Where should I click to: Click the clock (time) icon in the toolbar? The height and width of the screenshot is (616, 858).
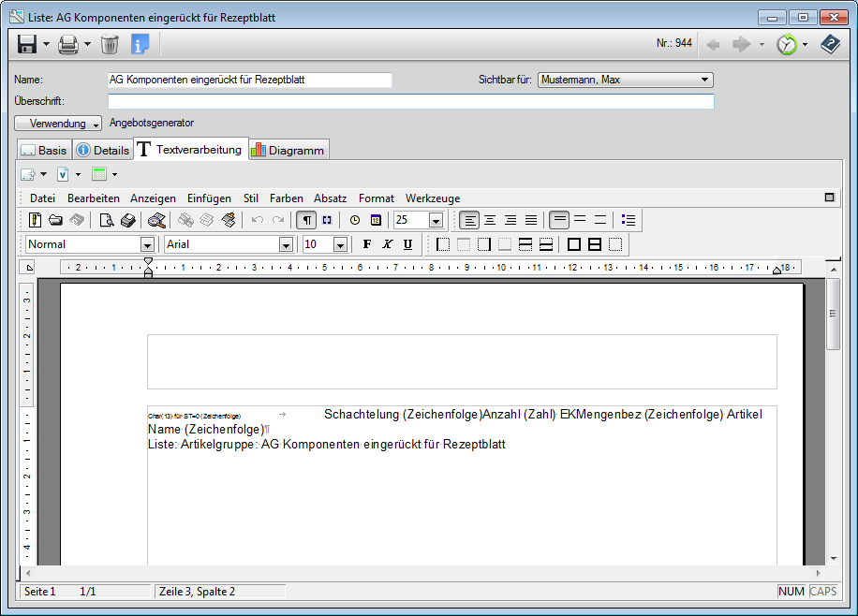pyautogui.click(x=356, y=220)
